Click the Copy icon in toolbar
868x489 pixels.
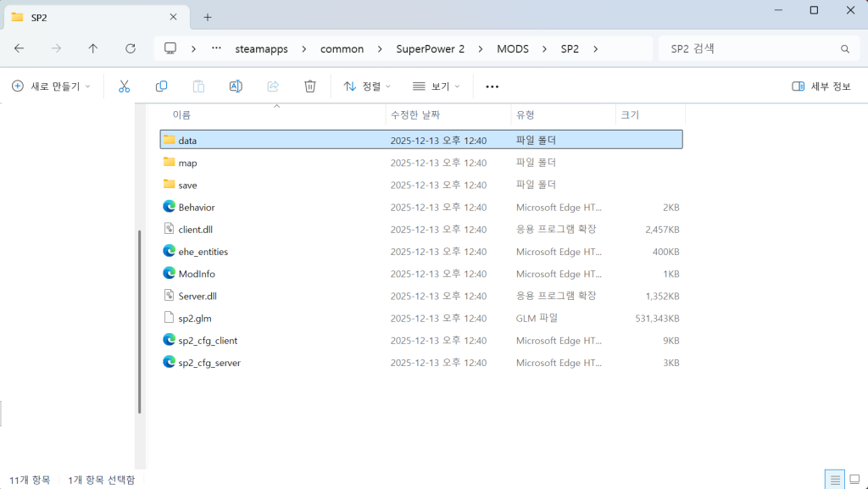(161, 86)
